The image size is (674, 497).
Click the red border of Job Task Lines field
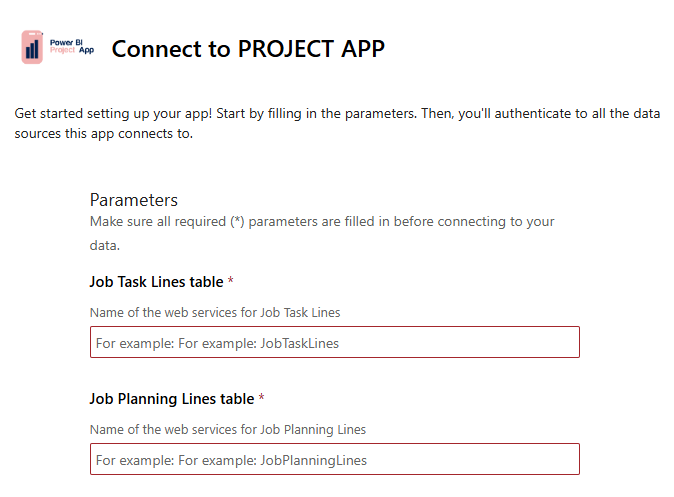click(x=335, y=327)
